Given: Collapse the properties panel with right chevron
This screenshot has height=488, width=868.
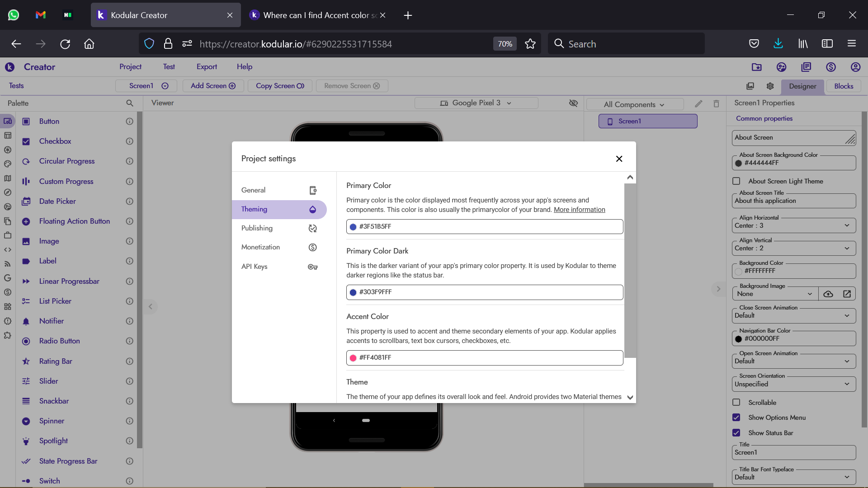Looking at the screenshot, I should (718, 289).
